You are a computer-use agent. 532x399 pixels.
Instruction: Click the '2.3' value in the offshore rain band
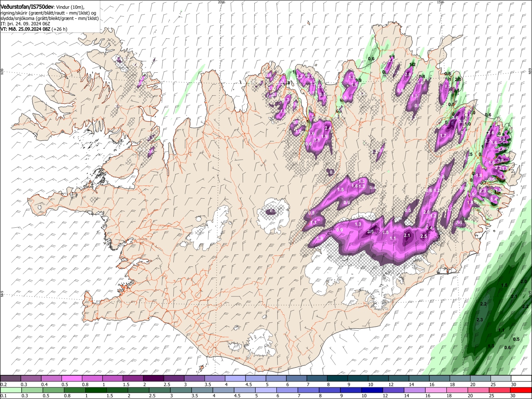pyautogui.click(x=480, y=320)
